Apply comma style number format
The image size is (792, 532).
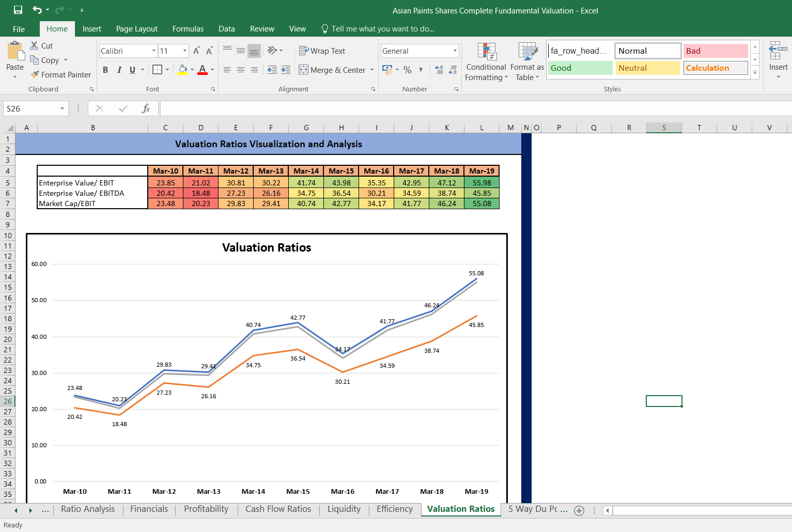[421, 70]
